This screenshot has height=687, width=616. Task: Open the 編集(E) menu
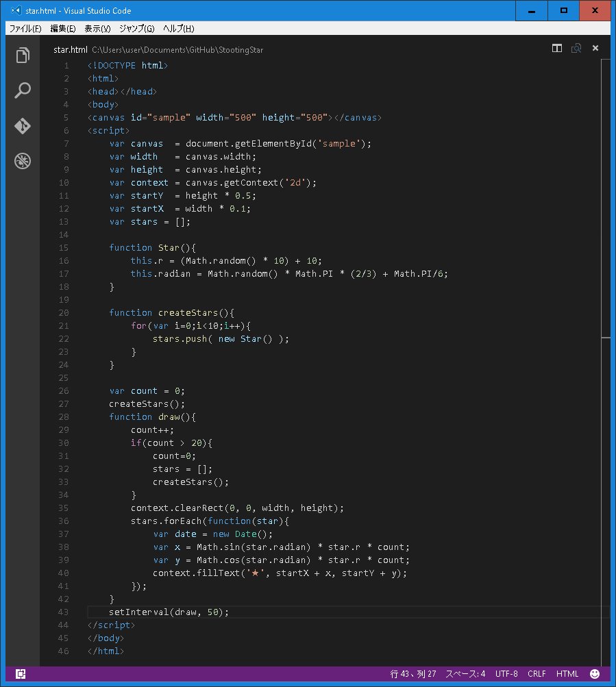[x=62, y=29]
